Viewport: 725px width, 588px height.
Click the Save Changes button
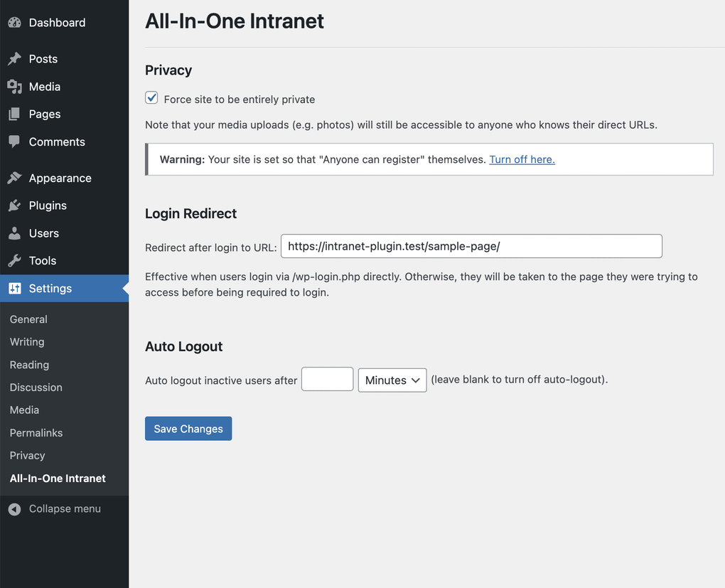point(188,428)
